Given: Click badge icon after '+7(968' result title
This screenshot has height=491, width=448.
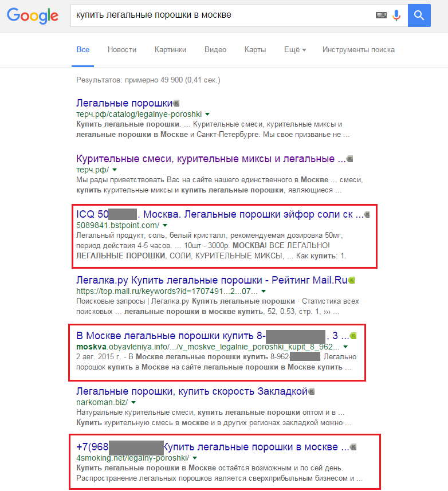Looking at the screenshot, I should [x=353, y=447].
